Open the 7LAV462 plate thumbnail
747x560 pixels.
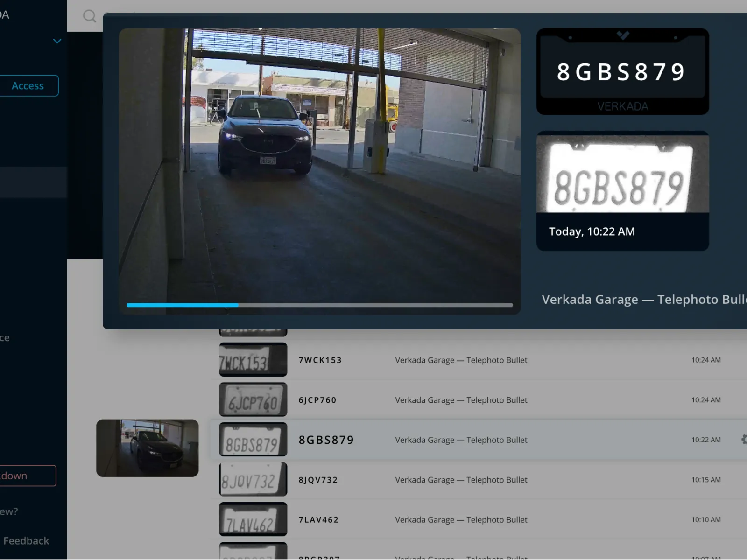click(253, 519)
